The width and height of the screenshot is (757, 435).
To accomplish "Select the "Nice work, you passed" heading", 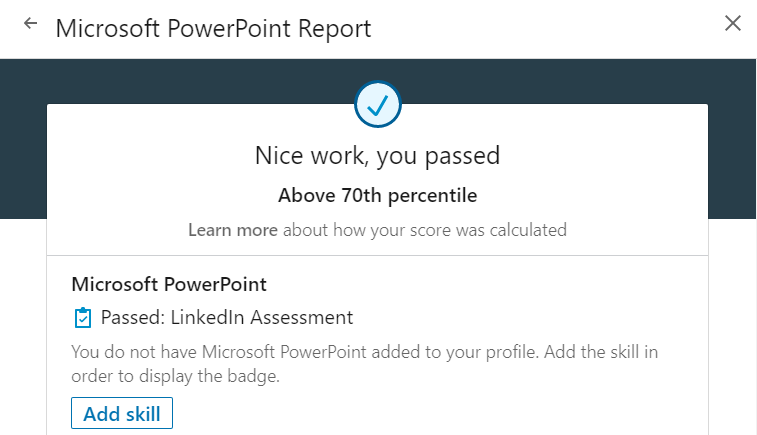I will pos(377,156).
